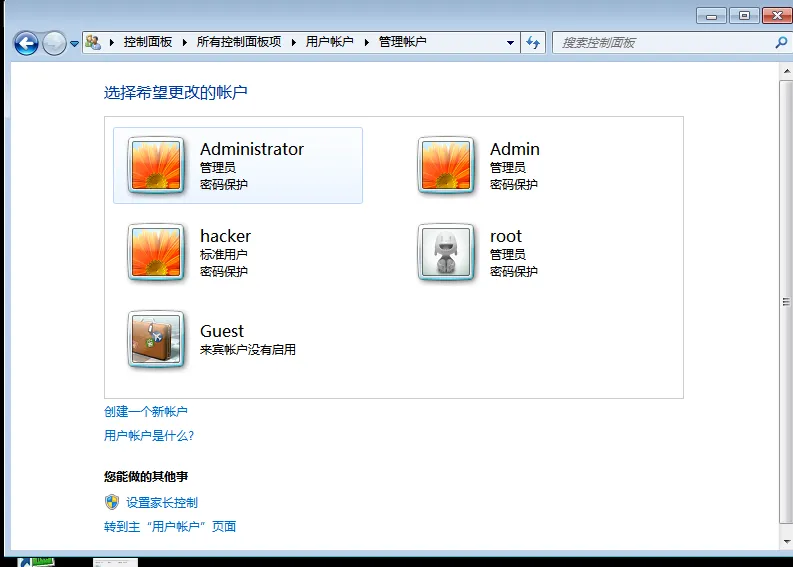
Task: Click the vertical scrollbar thumb
Action: pos(786,302)
